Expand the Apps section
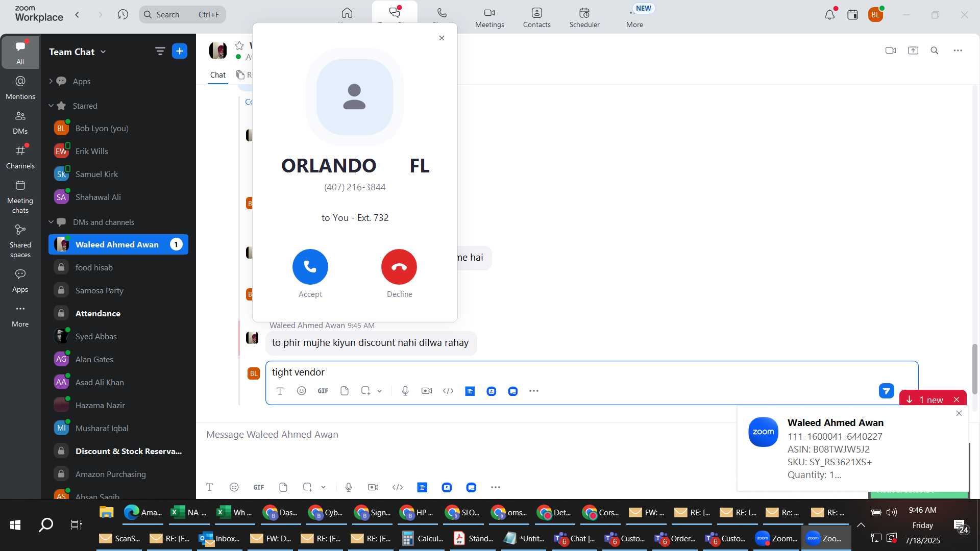 click(x=51, y=81)
